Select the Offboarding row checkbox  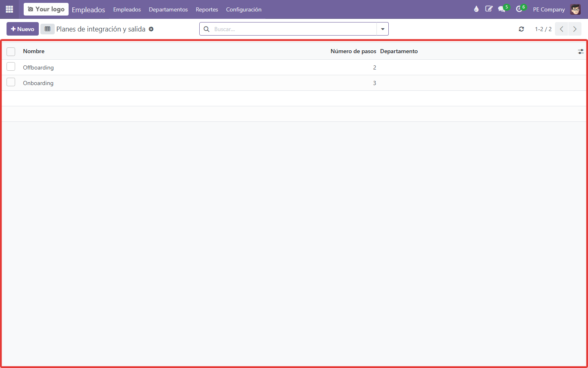(11, 67)
